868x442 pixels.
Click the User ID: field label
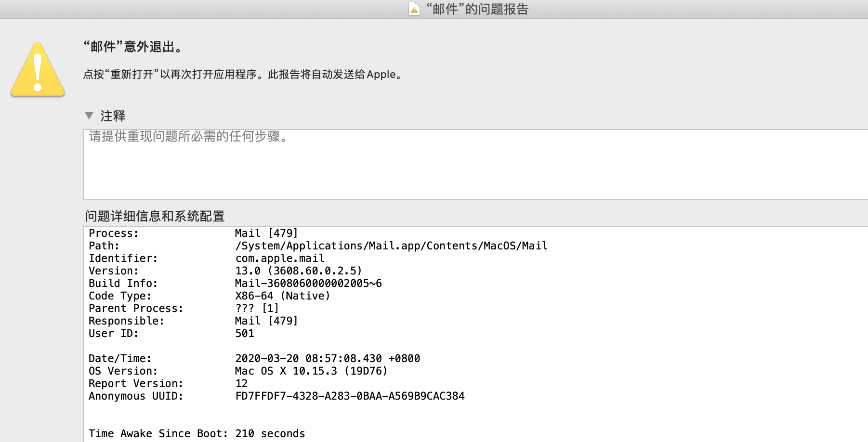pyautogui.click(x=114, y=333)
